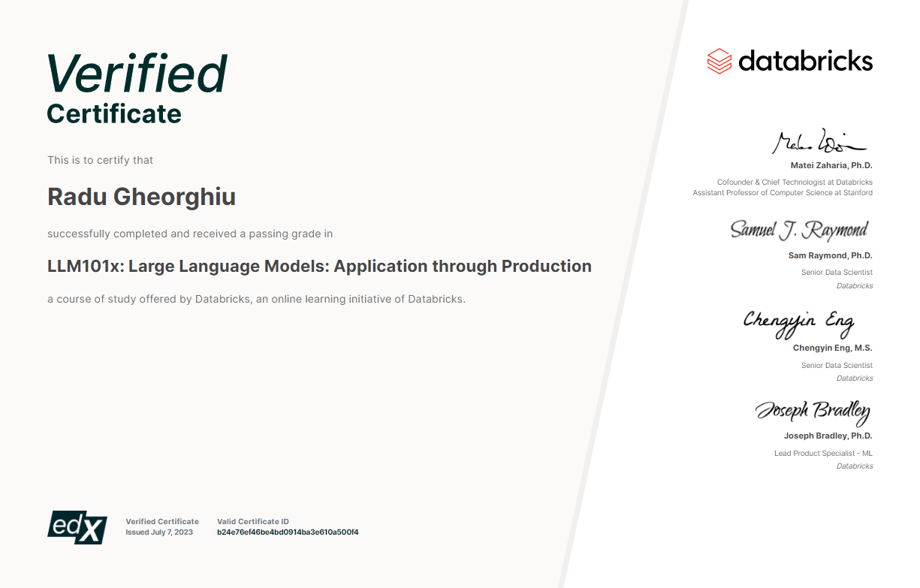Image resolution: width=920 pixels, height=588 pixels.
Task: Click the name 'Joseph Bradley, Ph.D.'
Action: pyautogui.click(x=828, y=436)
